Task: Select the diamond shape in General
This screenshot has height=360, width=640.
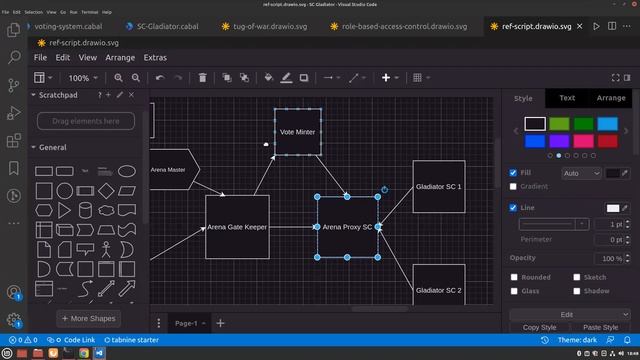Action: tap(106, 191)
